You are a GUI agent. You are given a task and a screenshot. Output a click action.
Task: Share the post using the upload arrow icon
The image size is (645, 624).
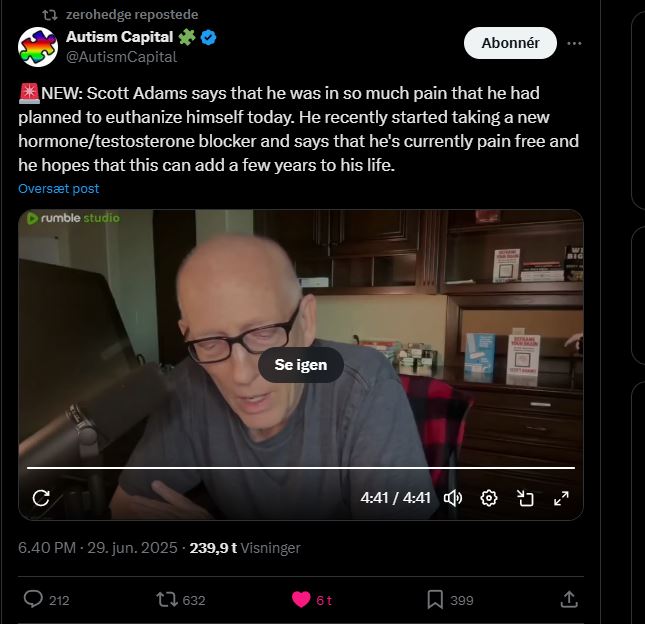[569, 600]
